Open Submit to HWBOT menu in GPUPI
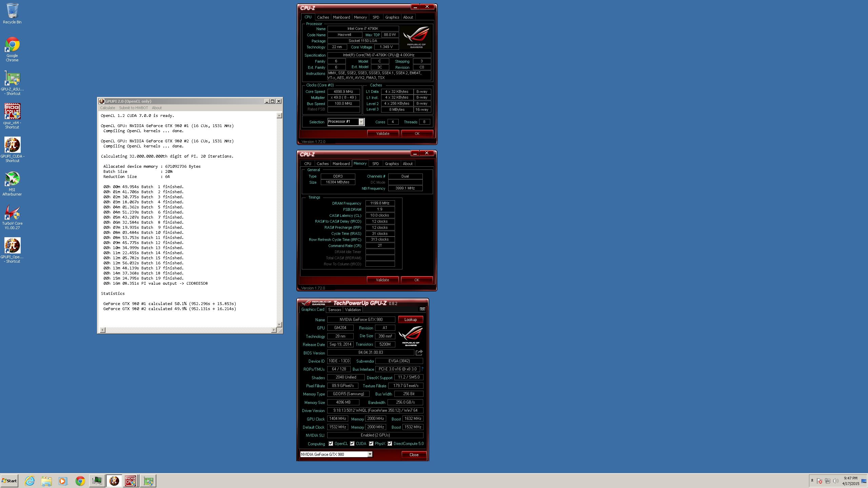Viewport: 868px width, 488px height. pos(133,108)
